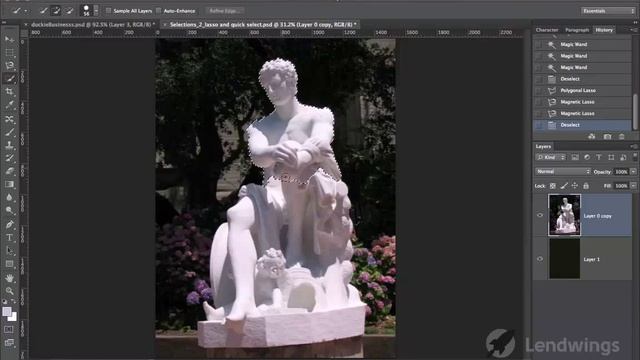The width and height of the screenshot is (640, 360).
Task: Toggle lock transparent pixels
Action: (553, 186)
